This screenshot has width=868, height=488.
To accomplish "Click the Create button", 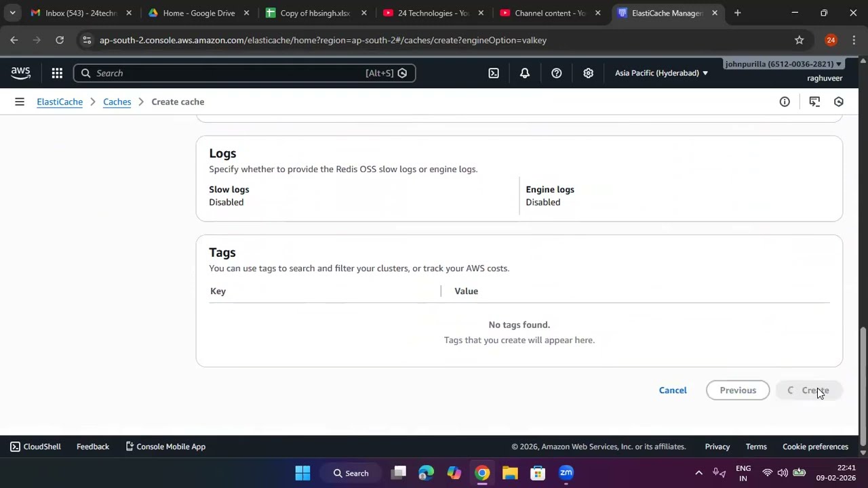I will click(x=808, y=390).
